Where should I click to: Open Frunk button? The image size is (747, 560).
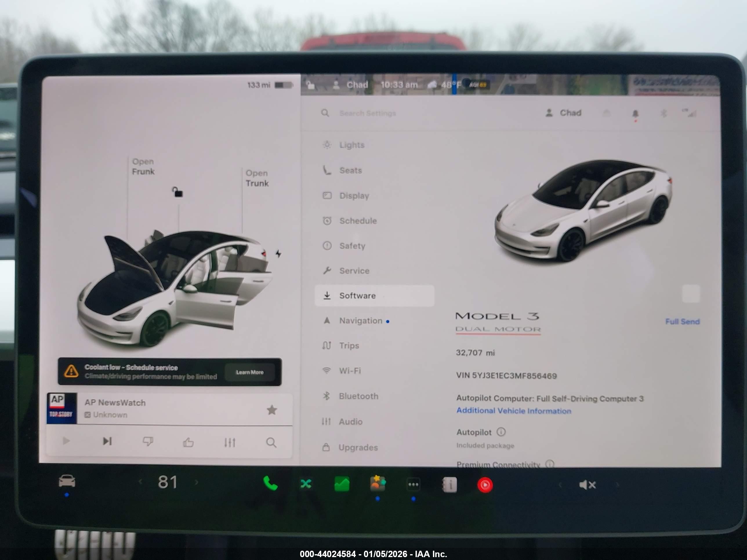point(143,167)
